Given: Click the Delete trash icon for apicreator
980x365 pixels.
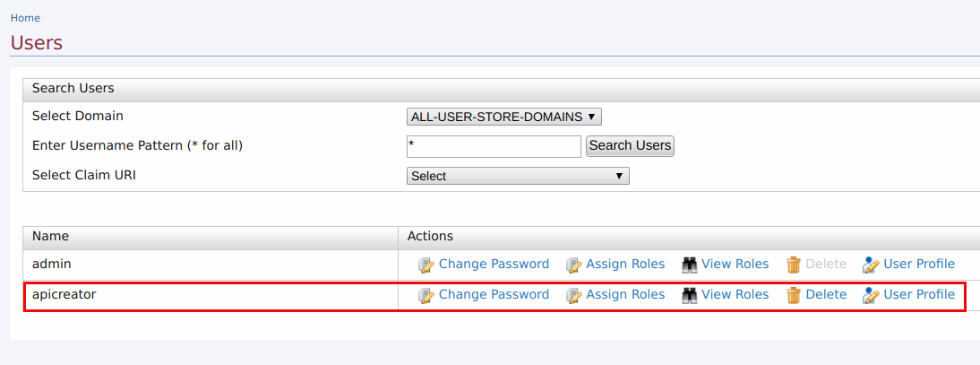Looking at the screenshot, I should click(x=793, y=295).
